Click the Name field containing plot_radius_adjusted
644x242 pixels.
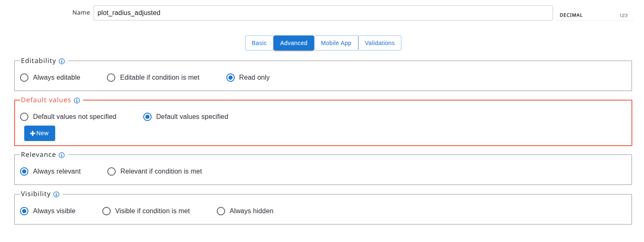pos(323,13)
